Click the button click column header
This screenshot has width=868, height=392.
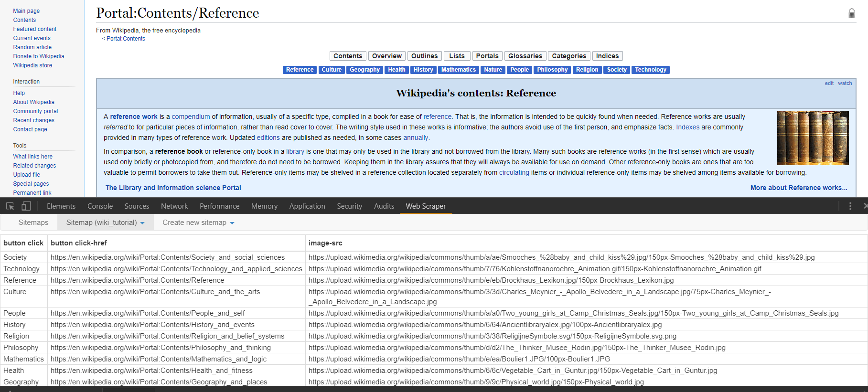click(23, 243)
